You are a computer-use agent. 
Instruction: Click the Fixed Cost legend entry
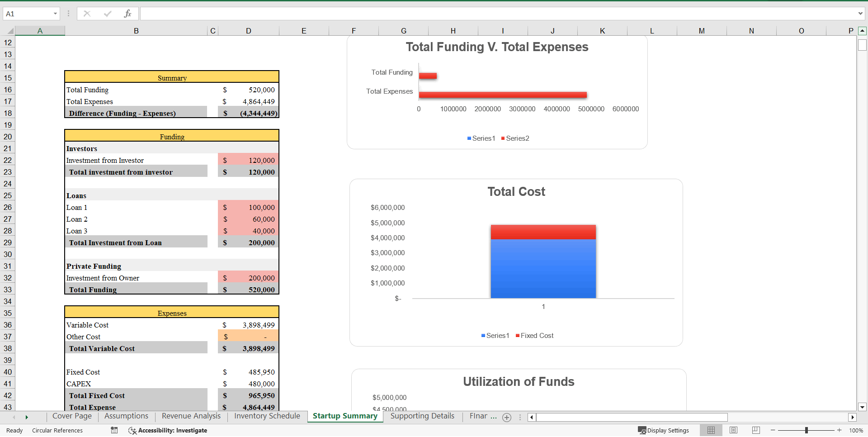pos(534,336)
